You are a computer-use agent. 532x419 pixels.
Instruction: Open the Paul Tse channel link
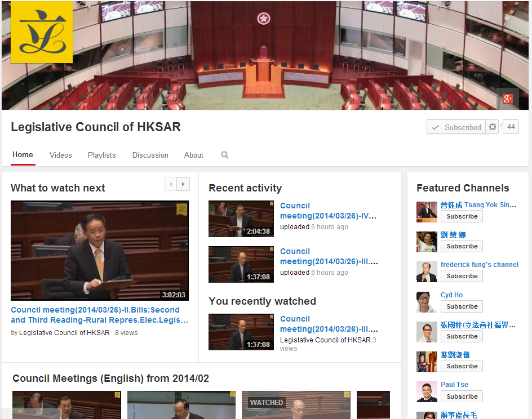tap(454, 385)
